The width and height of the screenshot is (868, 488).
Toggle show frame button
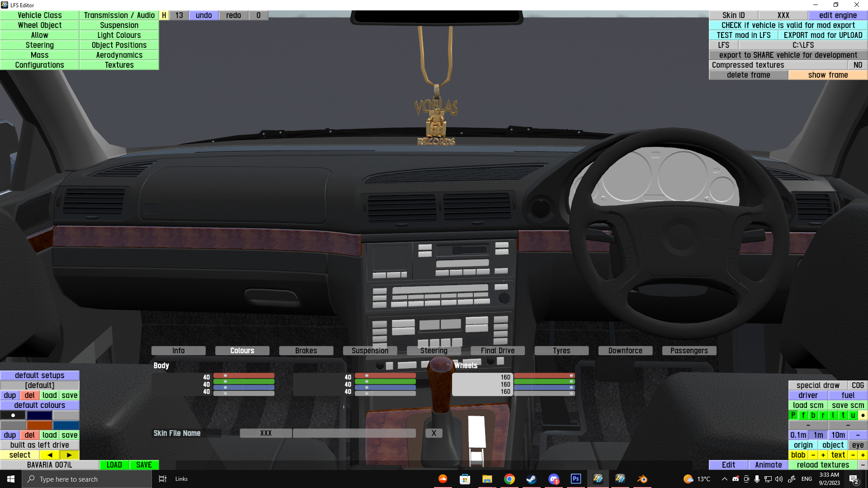(828, 75)
